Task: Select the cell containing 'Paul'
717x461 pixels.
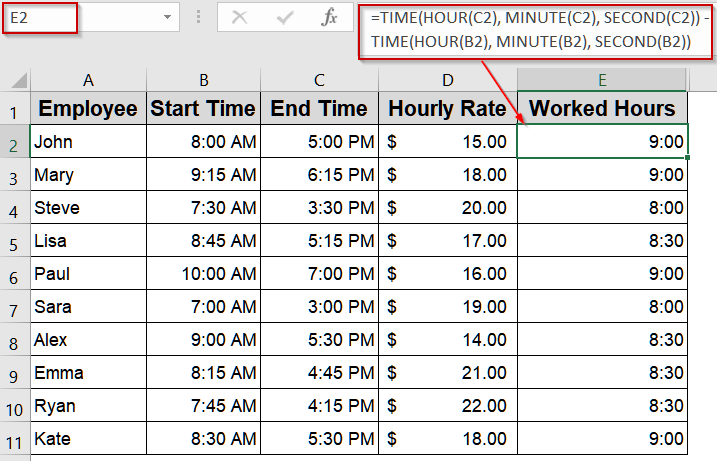Action: click(88, 273)
